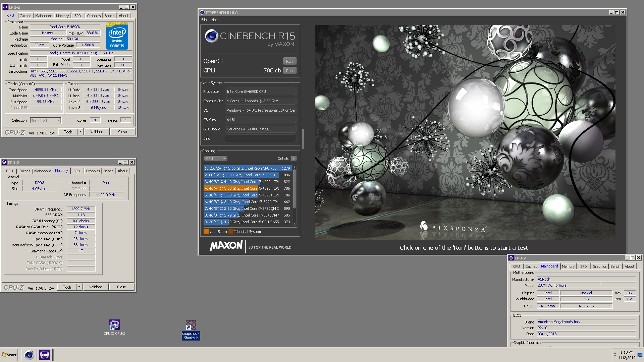Viewport: 644px width, 362px height.
Task: Open Tools dropdown arrow in top CPU-Z window
Action: (80, 132)
